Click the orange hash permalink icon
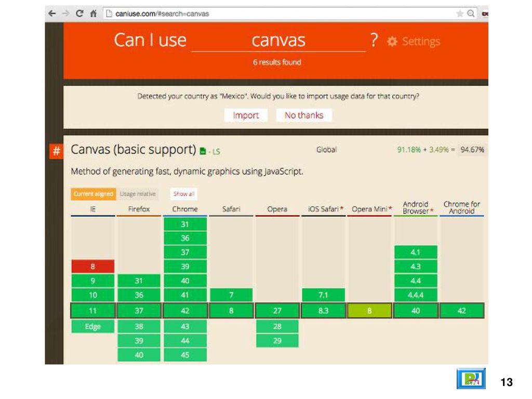532x399 pixels. click(x=56, y=151)
